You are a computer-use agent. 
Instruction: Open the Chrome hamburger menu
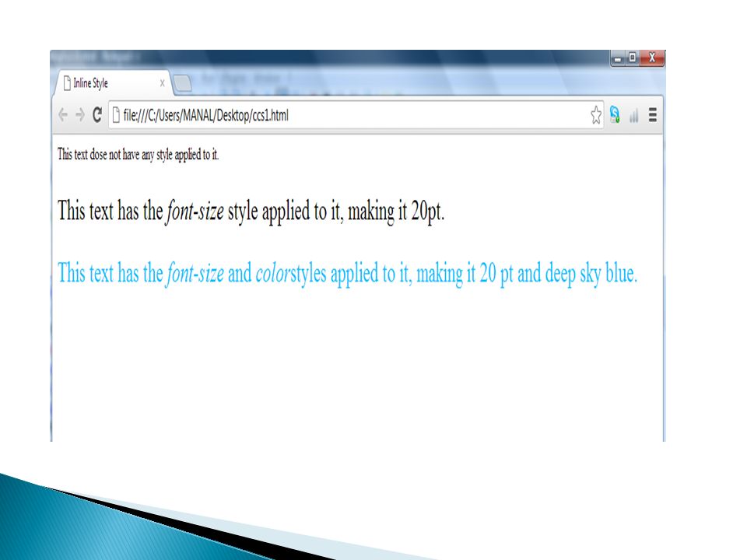tap(653, 115)
